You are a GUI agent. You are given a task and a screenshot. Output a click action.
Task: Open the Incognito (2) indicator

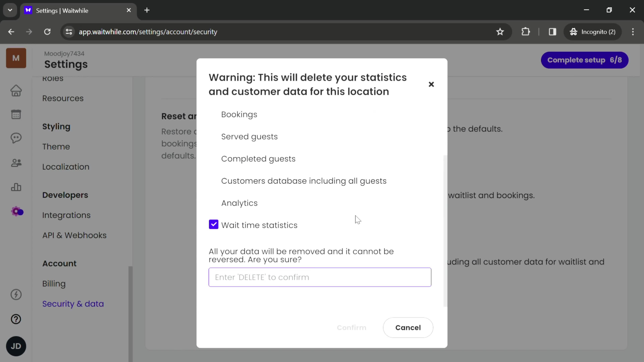point(593,32)
